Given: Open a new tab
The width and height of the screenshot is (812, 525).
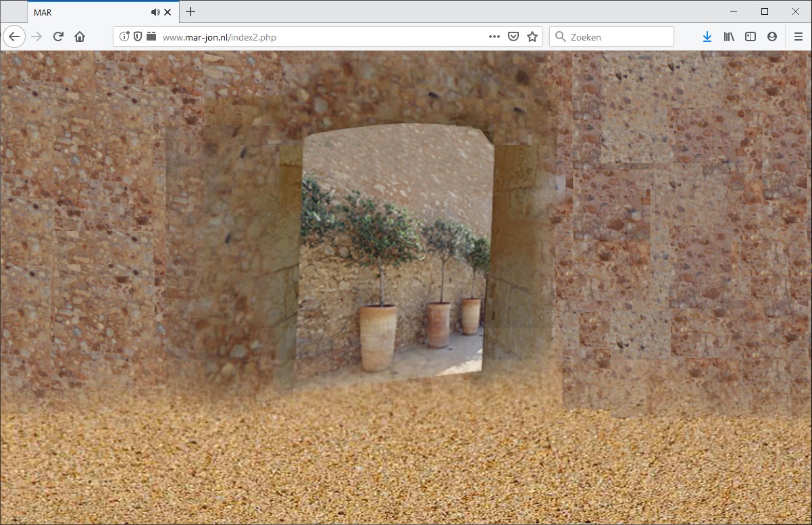Looking at the screenshot, I should point(191,11).
